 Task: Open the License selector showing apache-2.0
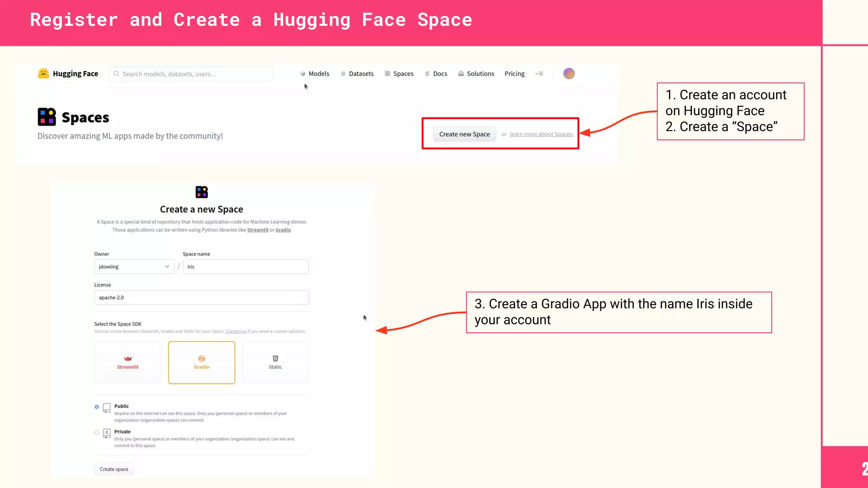tap(202, 297)
